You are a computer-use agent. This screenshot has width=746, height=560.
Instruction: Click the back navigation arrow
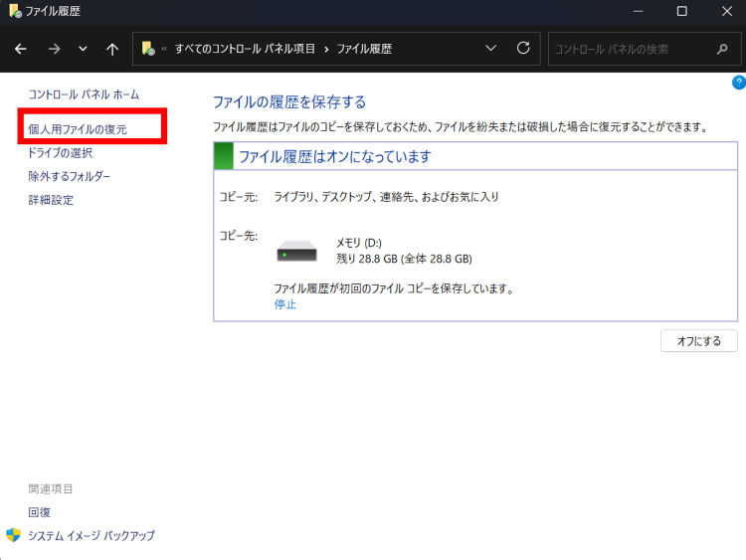(21, 49)
